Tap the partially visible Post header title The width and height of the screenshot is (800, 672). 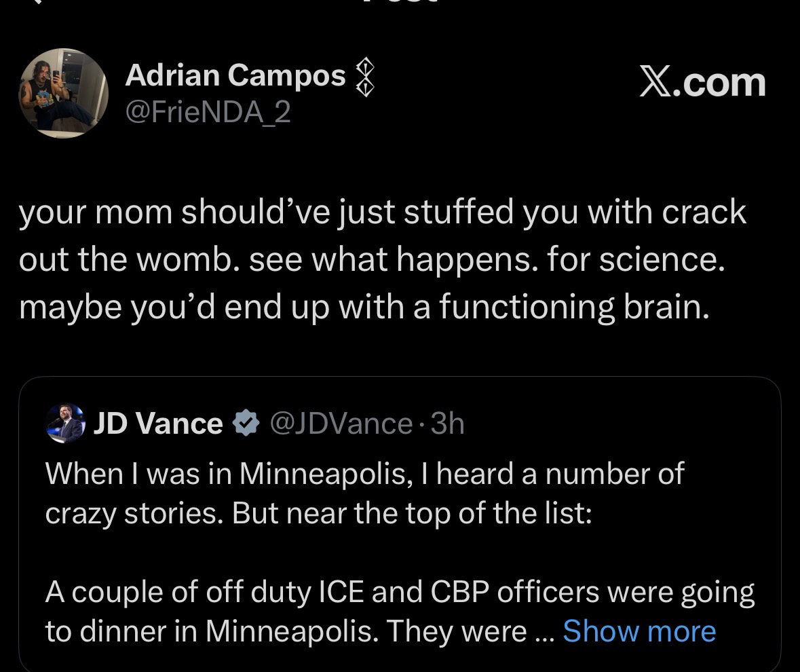tap(400, 3)
